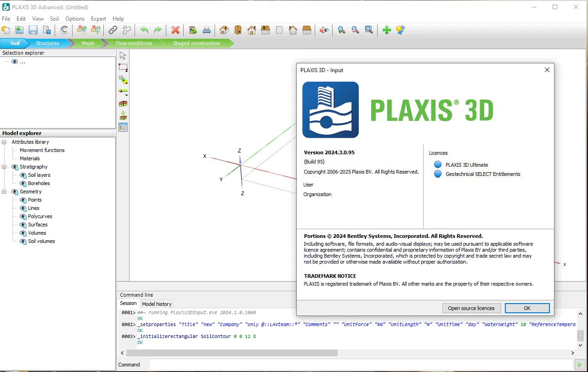The image size is (588, 372).
Task: Open the File menu
Action: coord(6,19)
